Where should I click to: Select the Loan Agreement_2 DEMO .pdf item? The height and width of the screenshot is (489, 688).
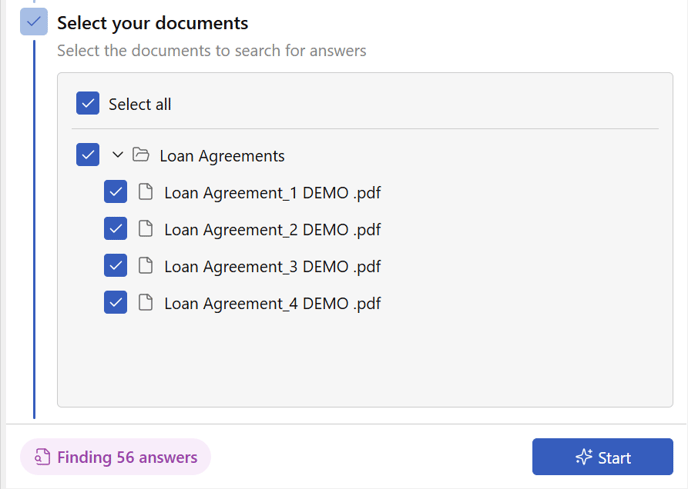(272, 230)
